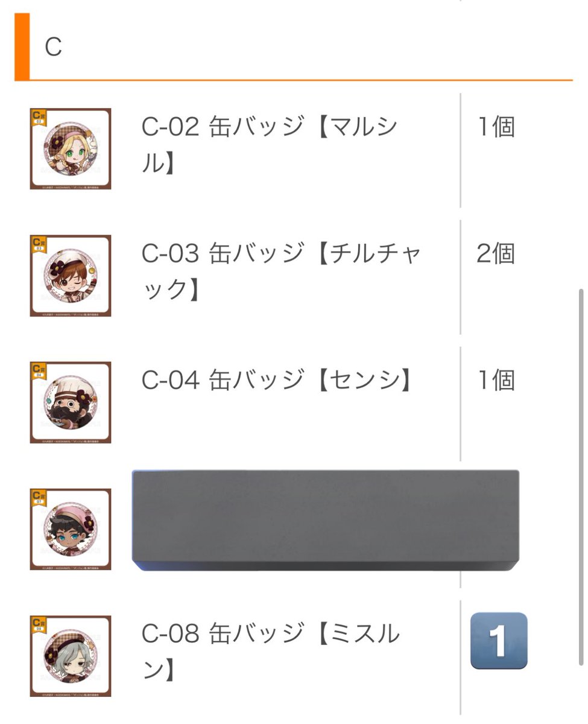Select the C-02 缶バッジ【マルシル】 item text
The image size is (588, 724).
(x=270, y=145)
